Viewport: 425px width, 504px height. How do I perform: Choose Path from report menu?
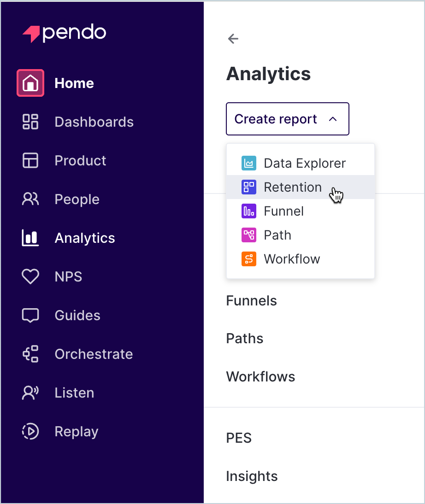[301, 235]
